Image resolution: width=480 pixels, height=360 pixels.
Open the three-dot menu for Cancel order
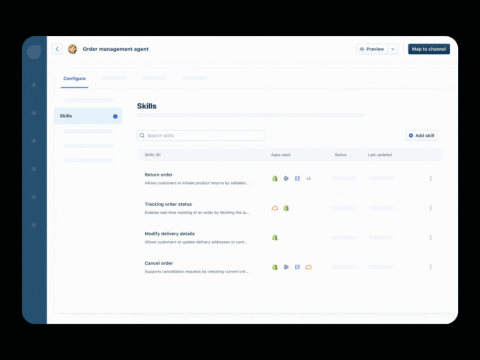[431, 267]
